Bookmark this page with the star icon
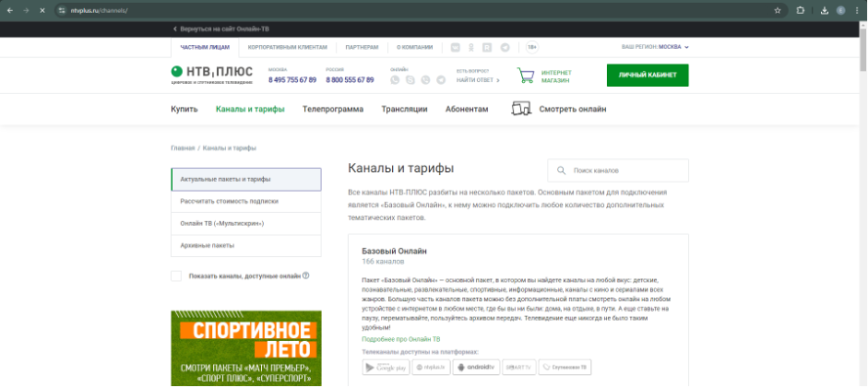The width and height of the screenshot is (868, 387). pyautogui.click(x=778, y=10)
